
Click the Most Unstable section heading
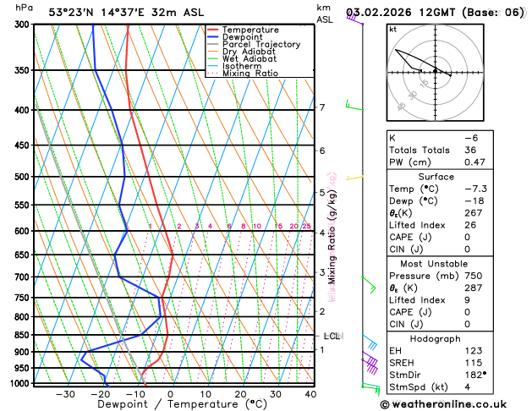(434, 264)
